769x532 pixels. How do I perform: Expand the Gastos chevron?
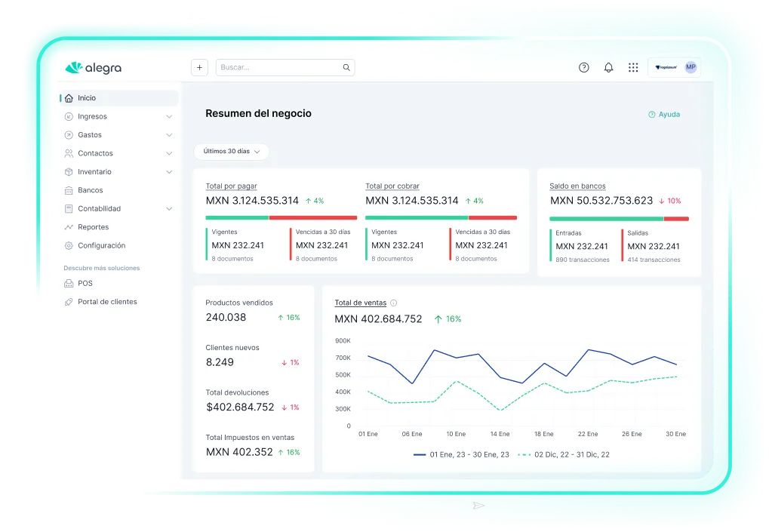(169, 135)
